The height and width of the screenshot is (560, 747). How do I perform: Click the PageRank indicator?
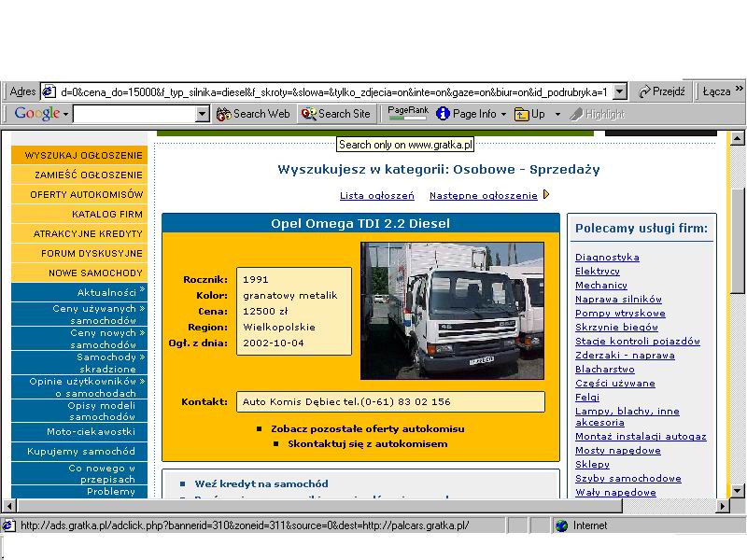tap(408, 113)
